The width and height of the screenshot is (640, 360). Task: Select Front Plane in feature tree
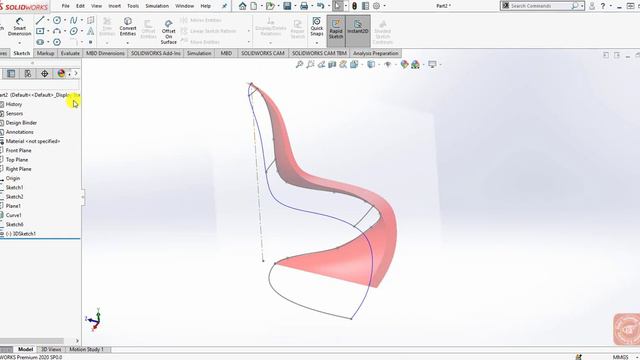tap(18, 151)
